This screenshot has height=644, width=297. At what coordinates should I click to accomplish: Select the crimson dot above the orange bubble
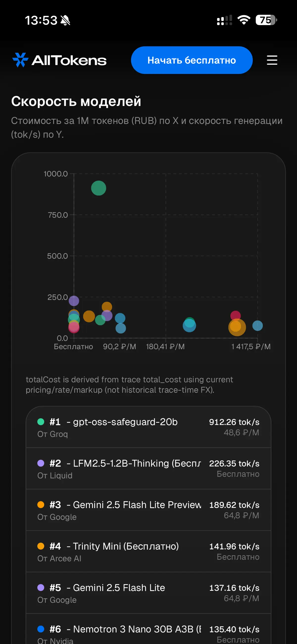pos(235,315)
